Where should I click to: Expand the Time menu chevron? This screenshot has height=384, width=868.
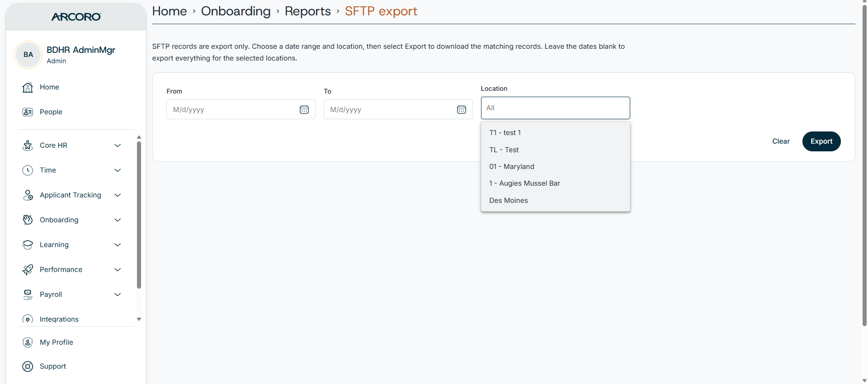tap(118, 170)
